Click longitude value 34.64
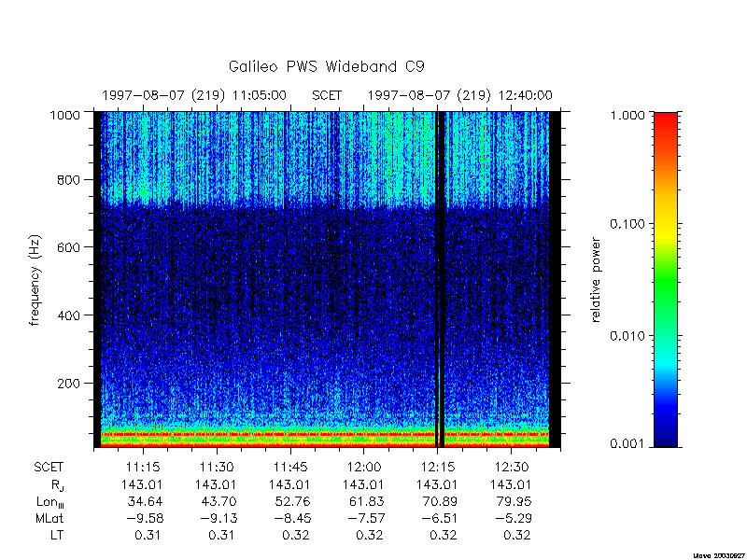The width and height of the screenshot is (747, 560). (x=145, y=501)
